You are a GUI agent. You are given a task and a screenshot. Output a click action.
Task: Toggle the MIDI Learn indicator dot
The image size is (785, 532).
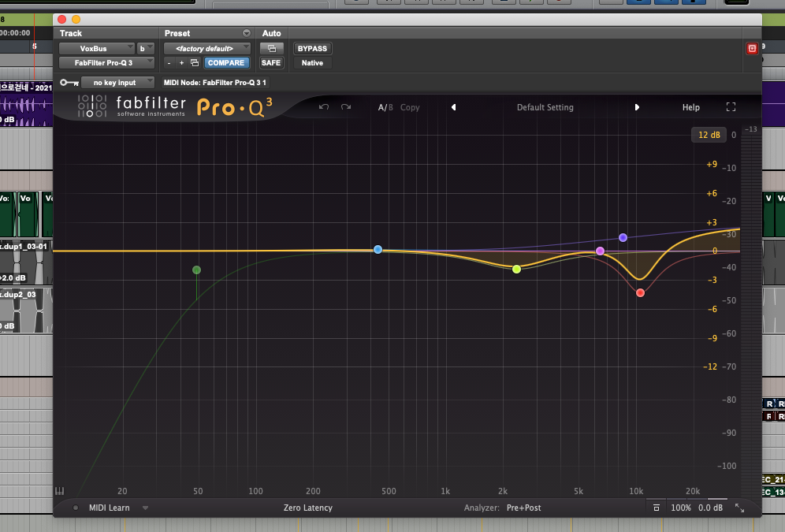pos(76,508)
